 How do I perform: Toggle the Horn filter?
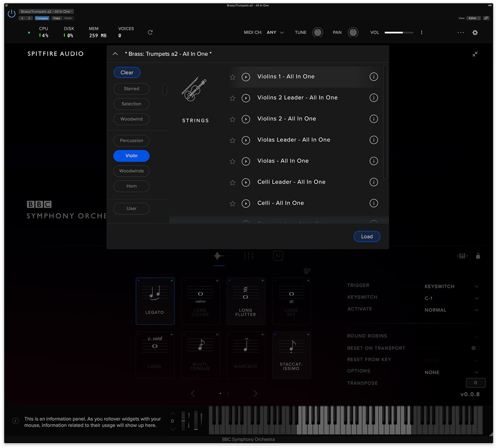pos(131,186)
